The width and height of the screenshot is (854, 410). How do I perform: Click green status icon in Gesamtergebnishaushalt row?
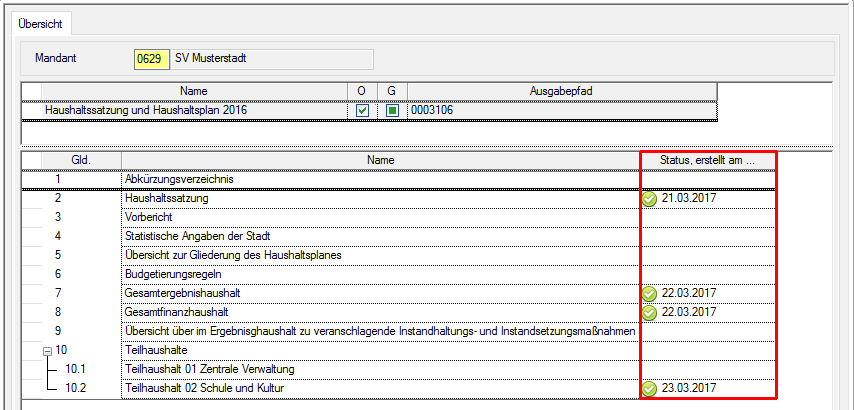(x=649, y=293)
